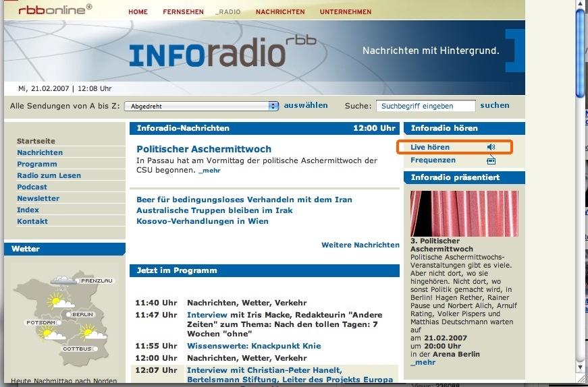Image resolution: width=588 pixels, height=387 pixels.
Task: Open the FERNSEHEN menu item
Action: tap(183, 11)
